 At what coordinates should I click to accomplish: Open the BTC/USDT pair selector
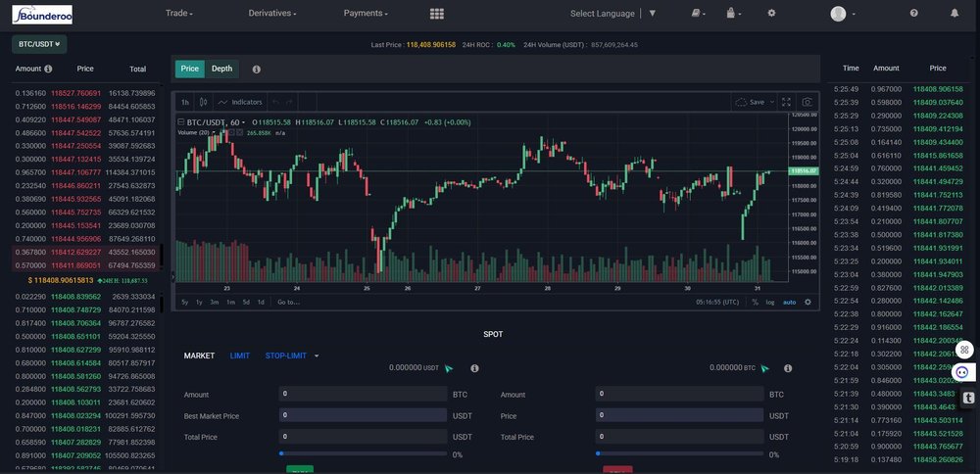click(39, 44)
